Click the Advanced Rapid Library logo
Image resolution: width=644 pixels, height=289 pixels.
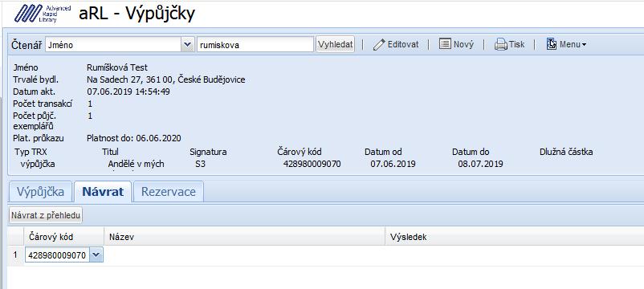coord(43,14)
